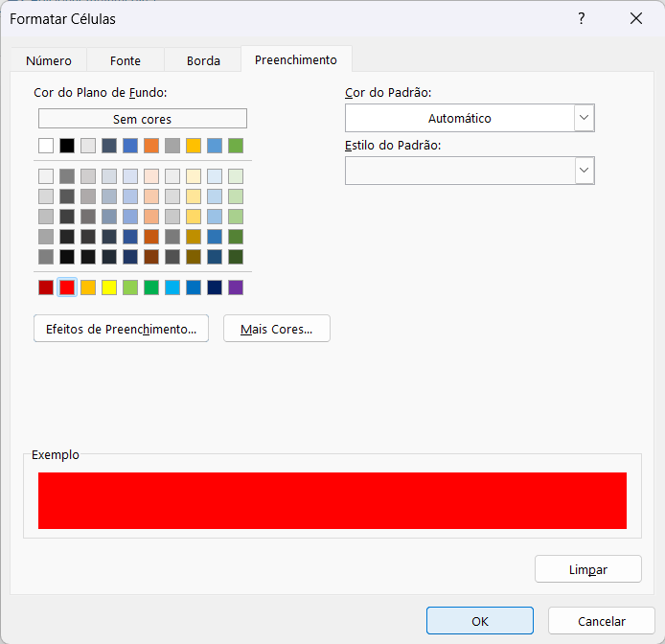Click the Exemplo red preview area
This screenshot has width=665, height=644.
pyautogui.click(x=332, y=500)
